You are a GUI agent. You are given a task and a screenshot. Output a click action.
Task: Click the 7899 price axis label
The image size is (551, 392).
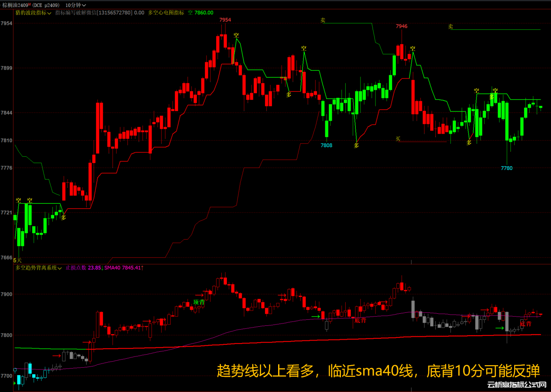(x=6, y=68)
